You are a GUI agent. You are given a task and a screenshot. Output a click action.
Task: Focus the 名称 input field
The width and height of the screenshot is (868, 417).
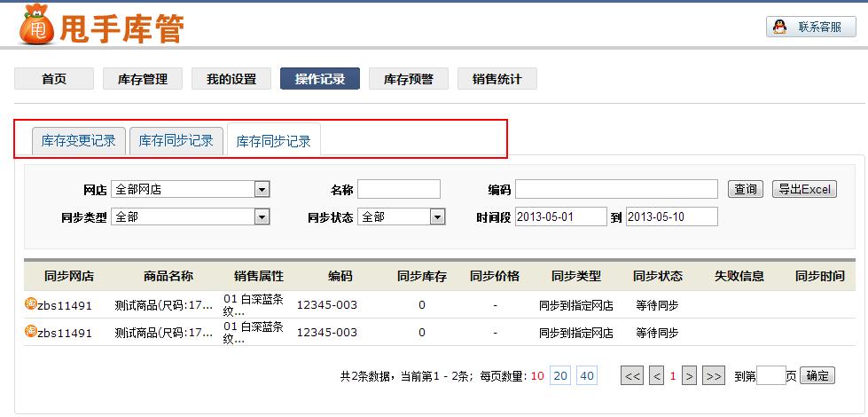[x=399, y=189]
